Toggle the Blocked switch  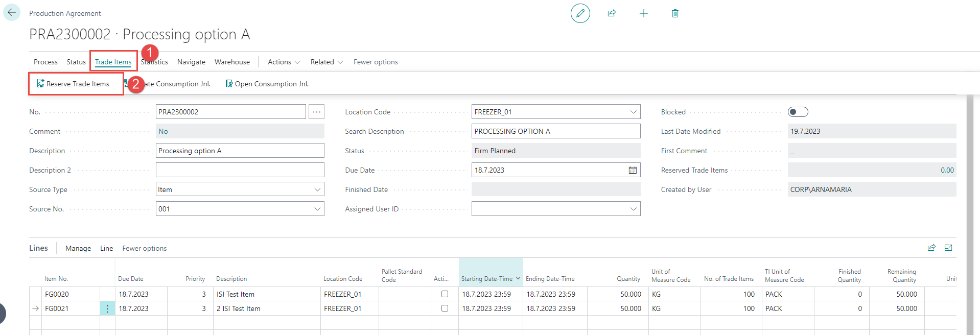click(798, 112)
